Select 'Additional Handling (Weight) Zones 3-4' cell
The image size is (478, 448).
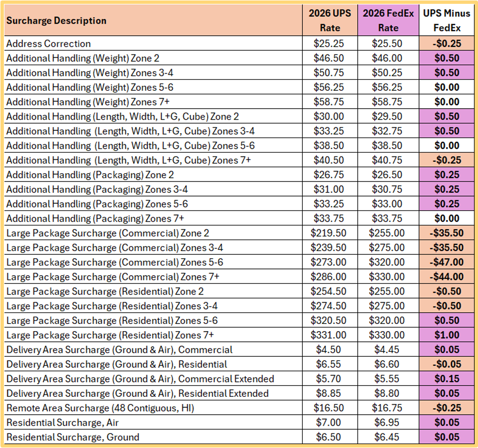click(x=154, y=73)
